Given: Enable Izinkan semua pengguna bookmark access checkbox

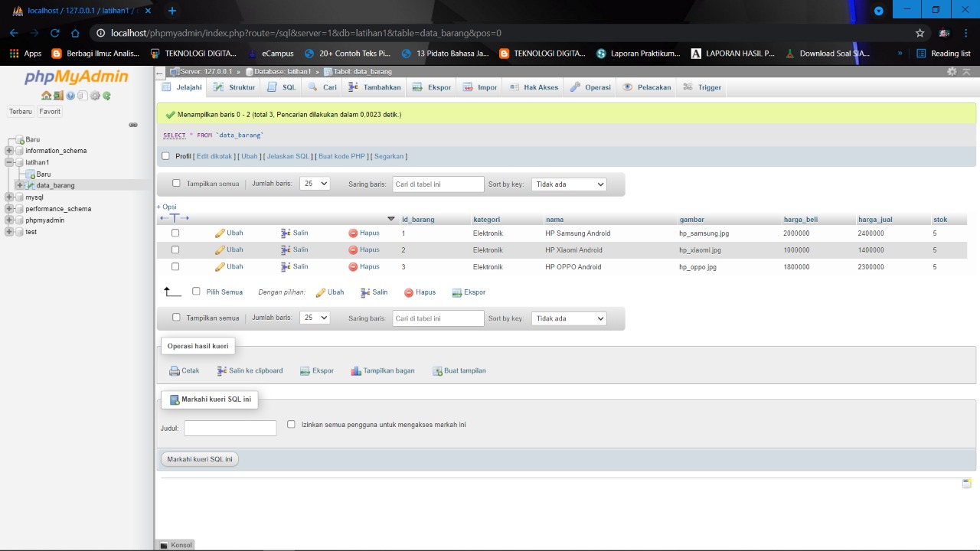Looking at the screenshot, I should 291,424.
